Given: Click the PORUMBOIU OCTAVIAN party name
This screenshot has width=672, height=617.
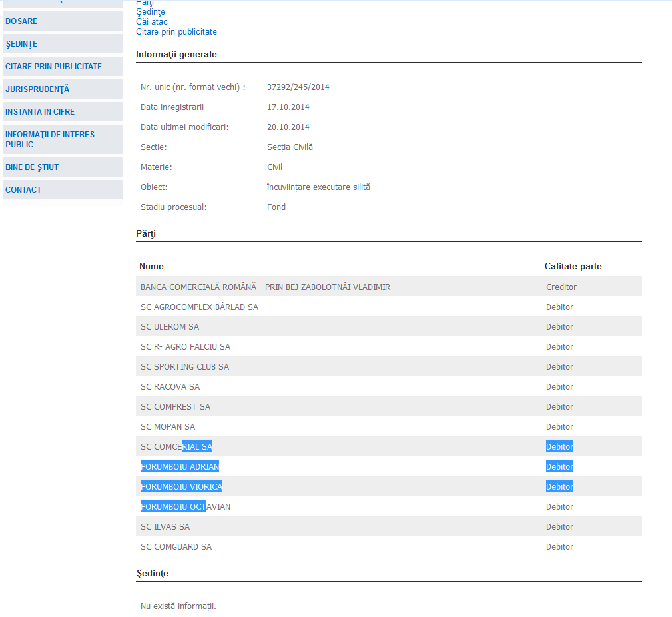Looking at the screenshot, I should (x=185, y=507).
